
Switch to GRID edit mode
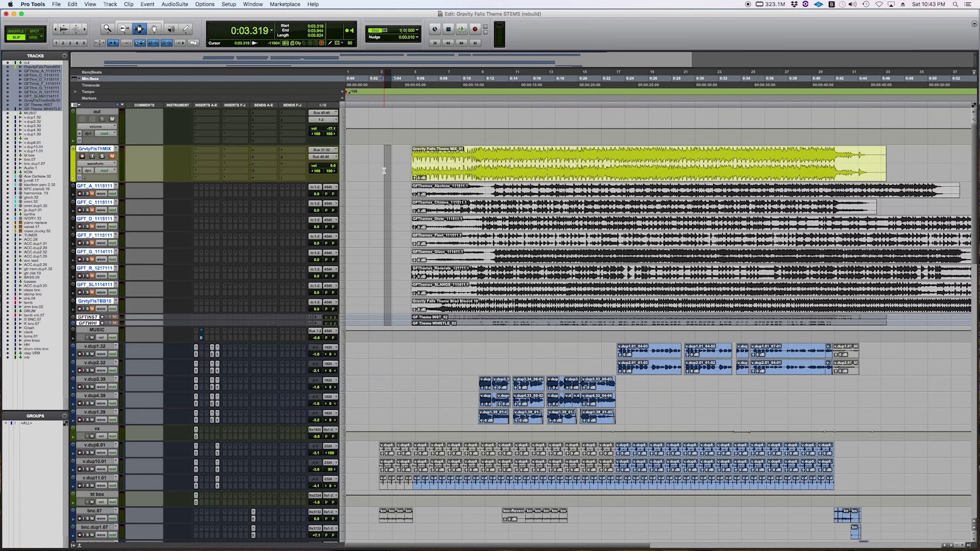(x=33, y=37)
